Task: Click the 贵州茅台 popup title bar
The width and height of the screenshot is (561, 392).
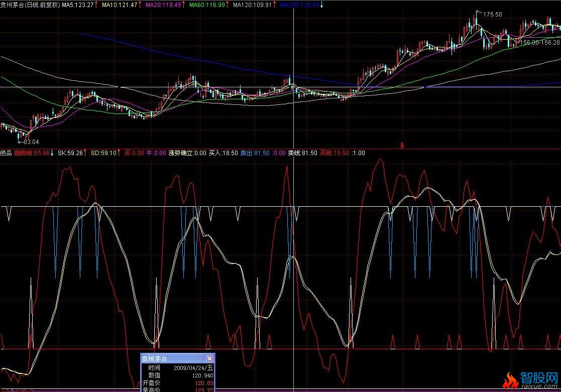Action: [171, 359]
